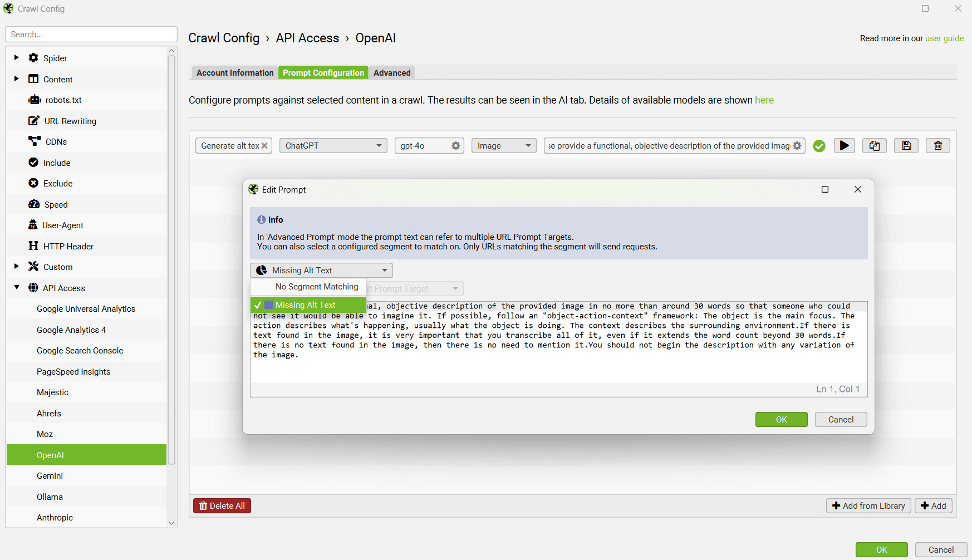The height and width of the screenshot is (560, 972).
Task: Run the prompt test with play button
Action: [844, 146]
